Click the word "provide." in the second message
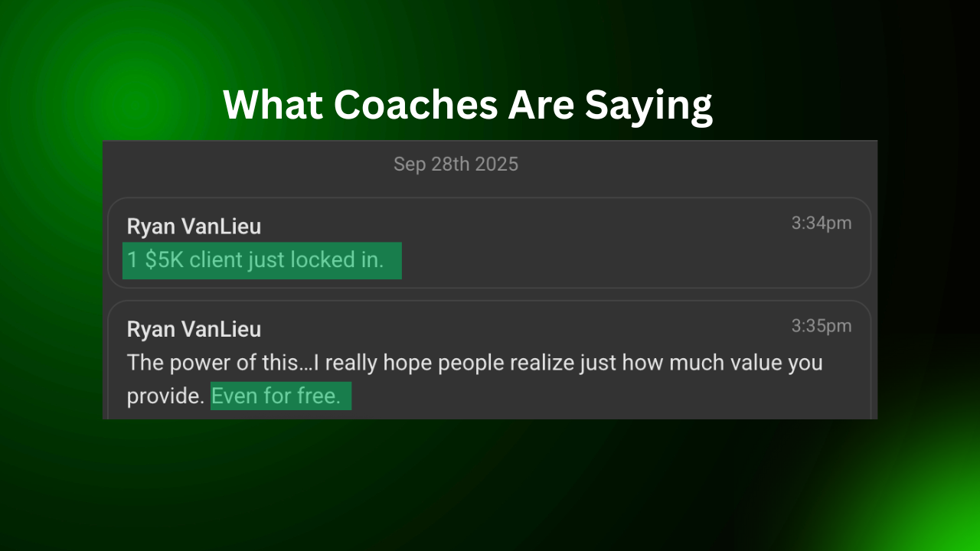The image size is (980, 551). click(x=165, y=396)
